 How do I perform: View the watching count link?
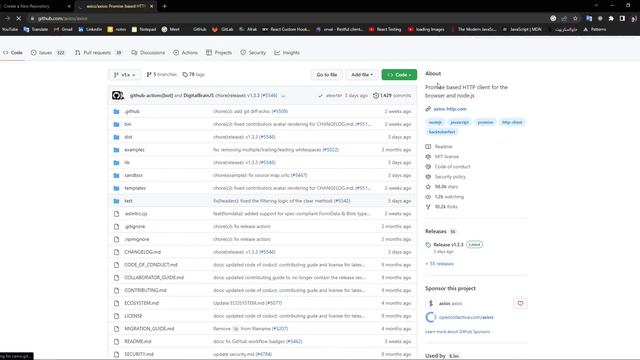449,197
